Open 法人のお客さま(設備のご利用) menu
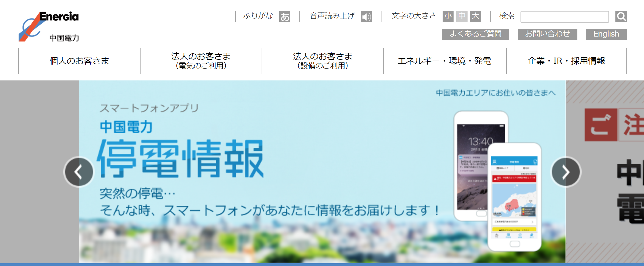 tap(323, 61)
